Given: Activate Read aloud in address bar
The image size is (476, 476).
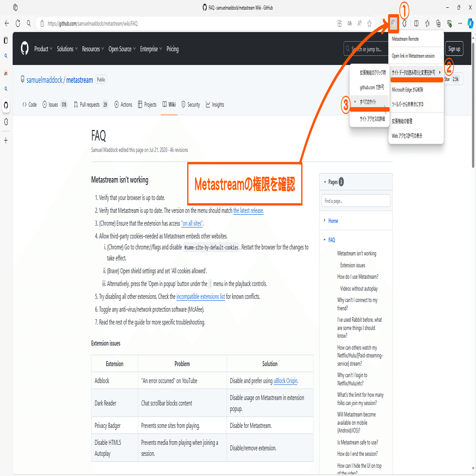Looking at the screenshot, I should (359, 23).
